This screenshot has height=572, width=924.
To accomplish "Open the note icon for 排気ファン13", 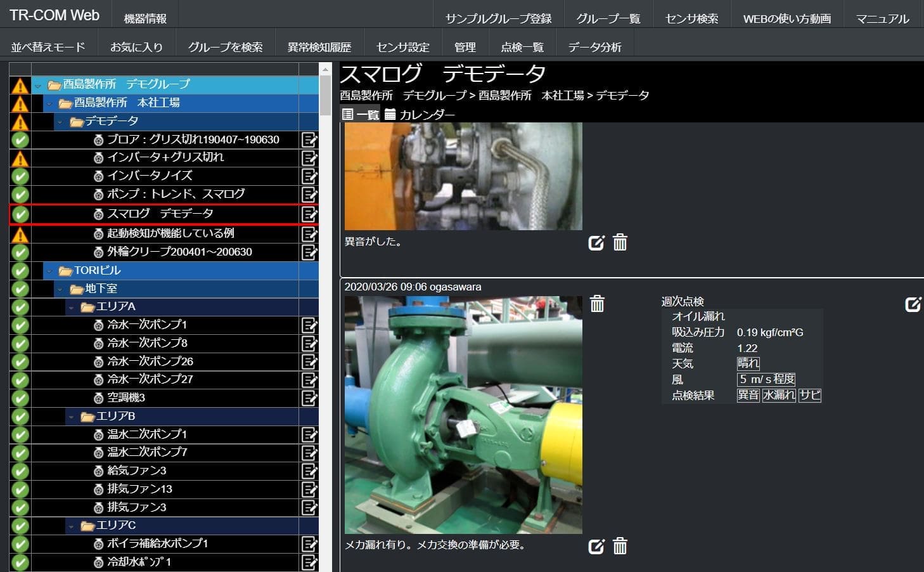I will [309, 490].
